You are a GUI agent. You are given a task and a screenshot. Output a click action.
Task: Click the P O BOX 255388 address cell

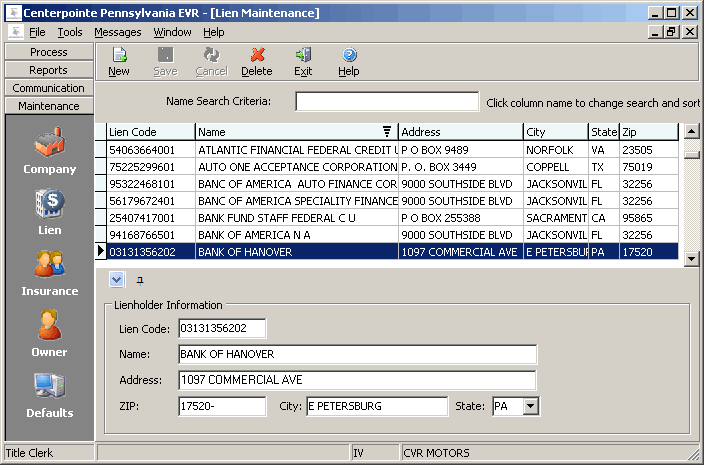pos(461,218)
